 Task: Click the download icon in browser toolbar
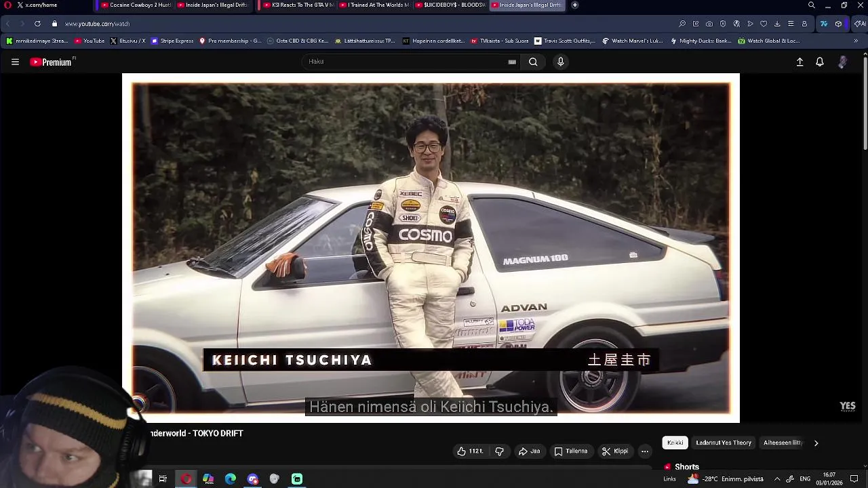777,24
